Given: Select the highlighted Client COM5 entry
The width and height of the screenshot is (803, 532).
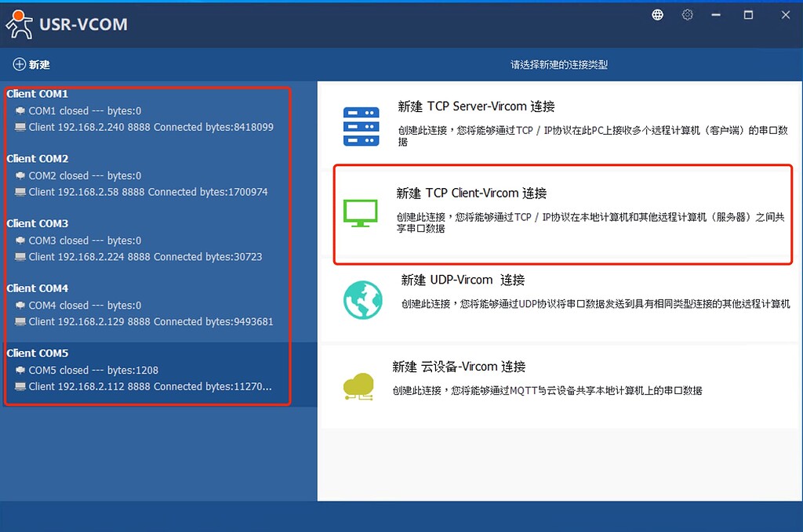Looking at the screenshot, I should [x=37, y=353].
